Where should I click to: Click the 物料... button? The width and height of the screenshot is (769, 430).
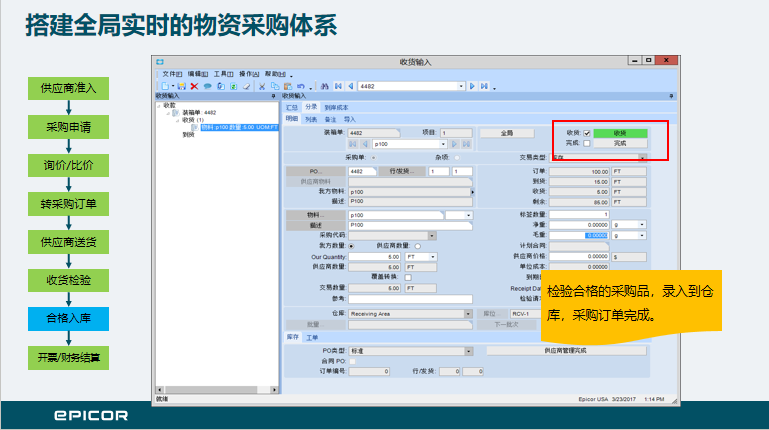tap(315, 215)
